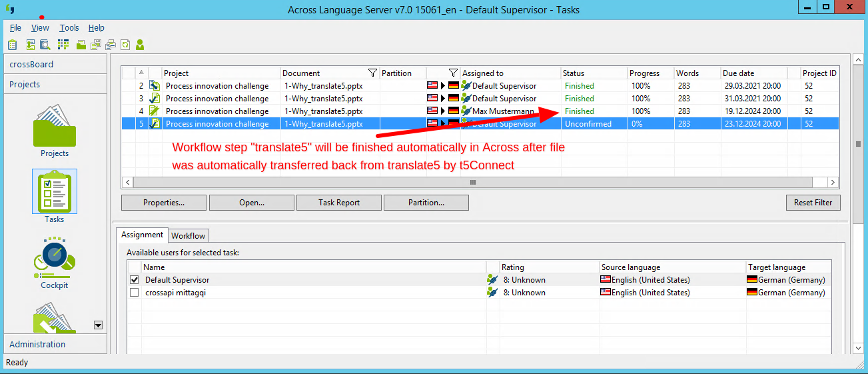Sort tasks by Assigned to column header
868x374 pixels.
510,73
